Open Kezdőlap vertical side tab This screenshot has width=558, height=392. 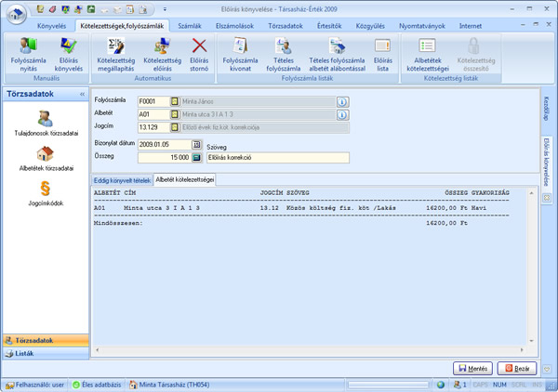pos(547,110)
